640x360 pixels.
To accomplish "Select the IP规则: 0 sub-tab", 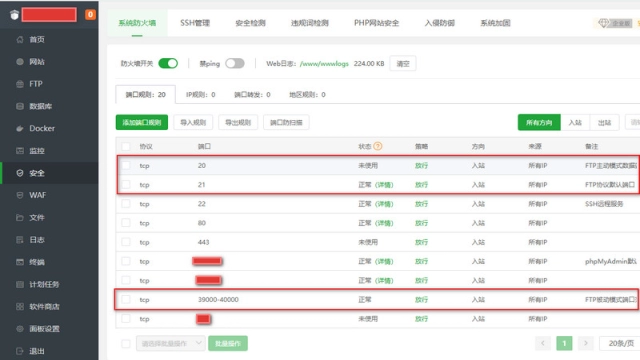I will coord(201,95).
